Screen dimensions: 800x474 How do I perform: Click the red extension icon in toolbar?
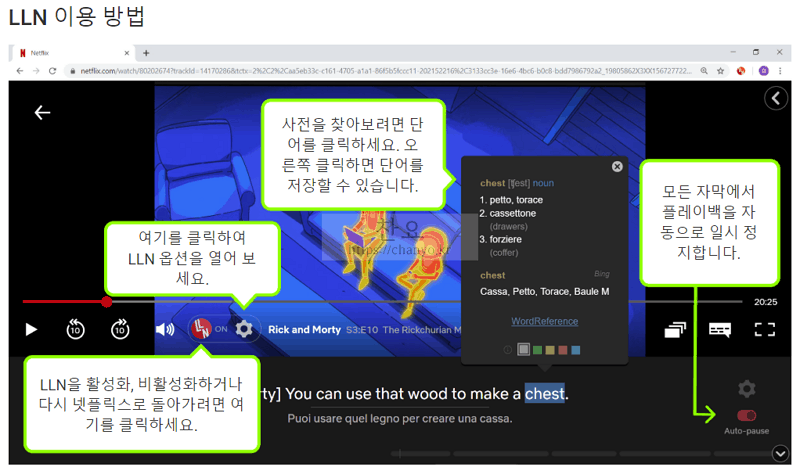(741, 71)
